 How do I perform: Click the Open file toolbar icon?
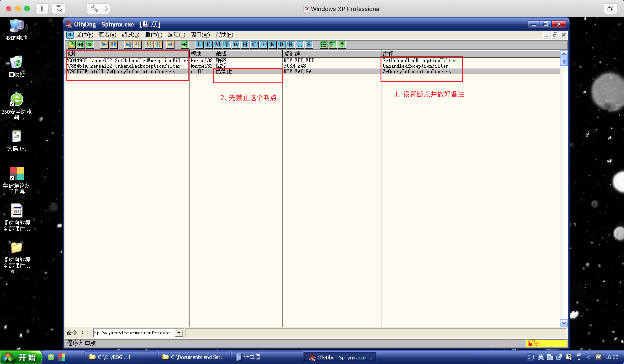click(71, 45)
